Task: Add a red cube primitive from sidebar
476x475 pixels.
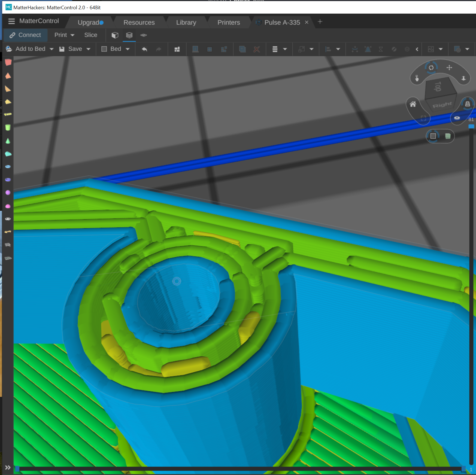Action: (x=8, y=62)
